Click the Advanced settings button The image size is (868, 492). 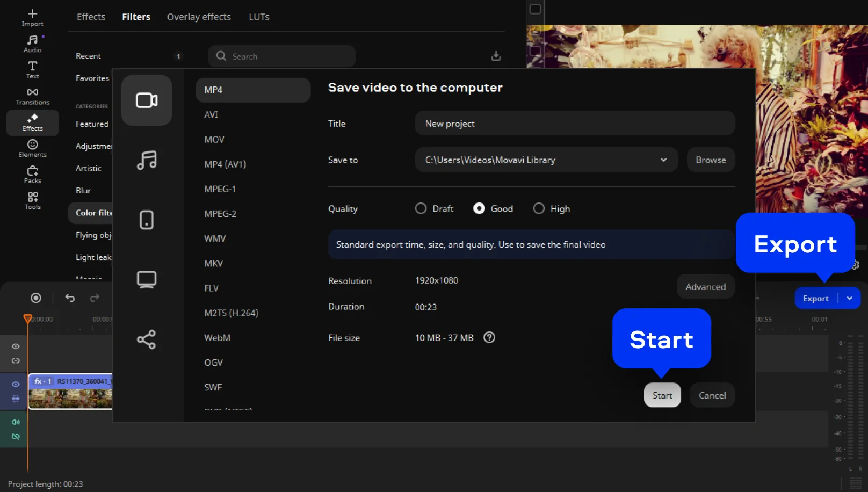click(705, 287)
